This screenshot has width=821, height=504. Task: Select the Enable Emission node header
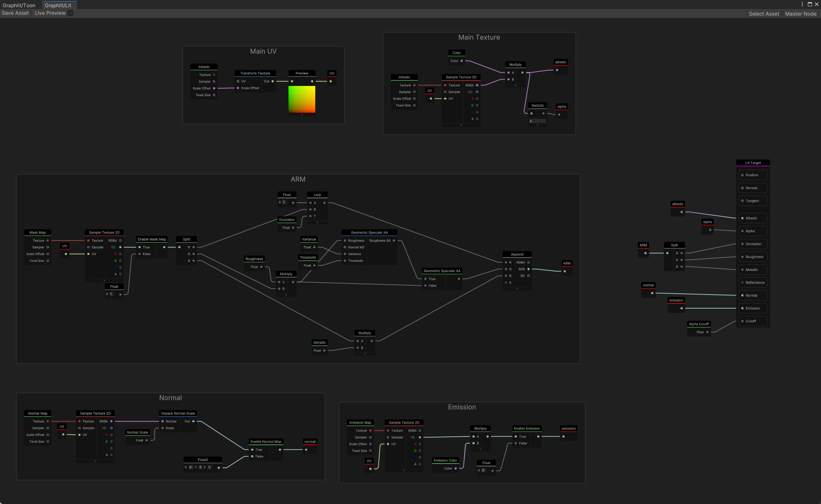tap(527, 429)
